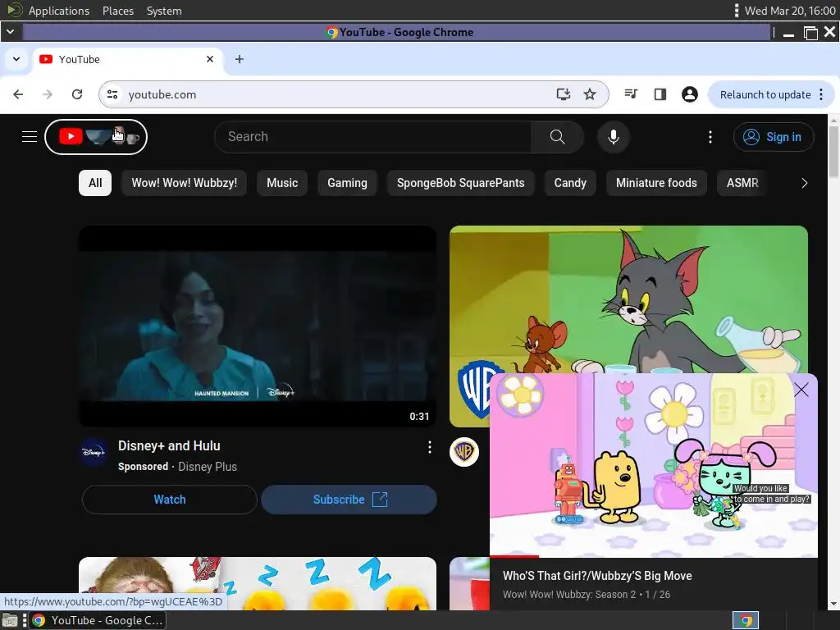Click into the YouTube Search field

point(373,137)
